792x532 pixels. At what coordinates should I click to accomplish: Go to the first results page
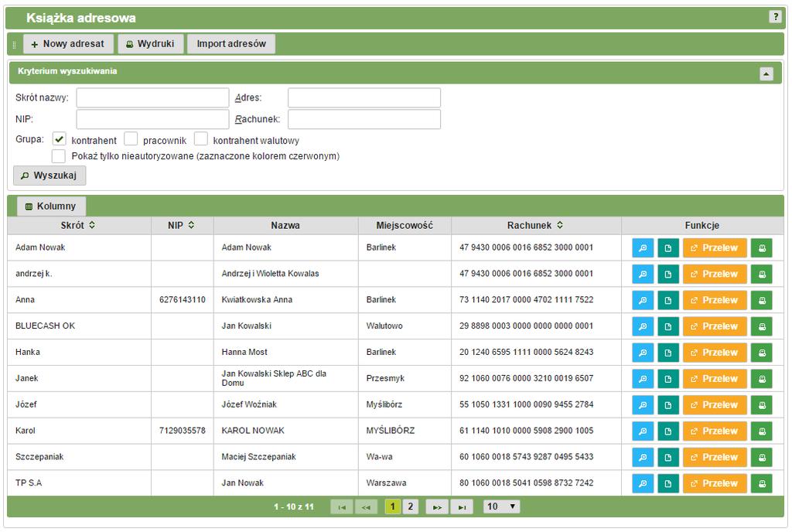pos(342,506)
